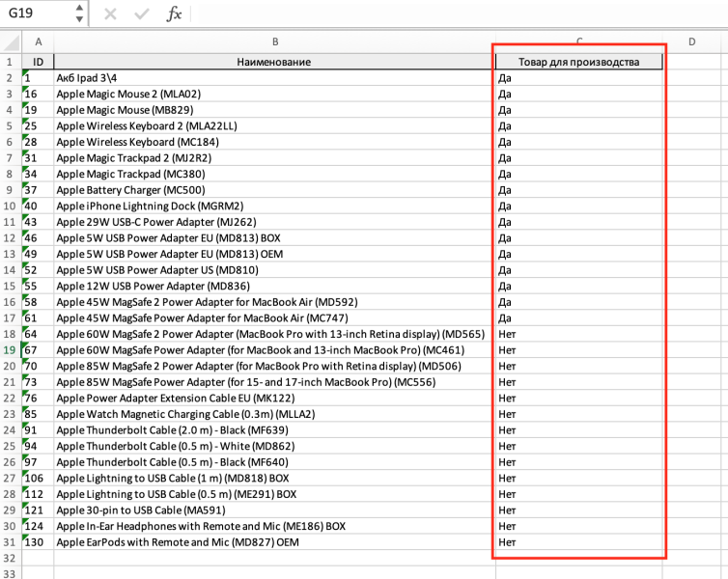Click the Товар для производства header cell
The image size is (728, 579).
pyautogui.click(x=579, y=62)
